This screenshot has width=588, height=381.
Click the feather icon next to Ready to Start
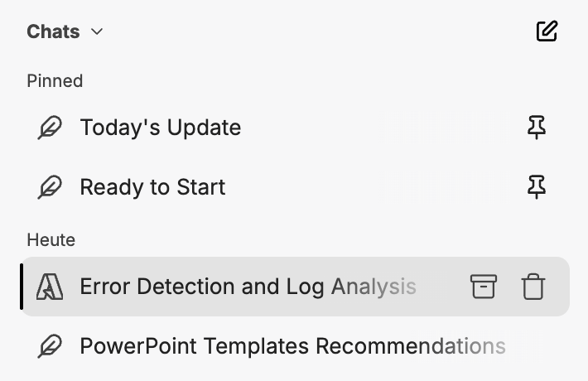[x=50, y=186]
